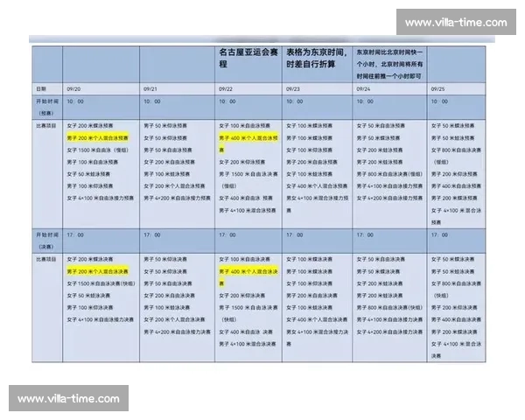Click '男子 50 米仰泳决赛'
525x420 pixels.
click(165, 260)
